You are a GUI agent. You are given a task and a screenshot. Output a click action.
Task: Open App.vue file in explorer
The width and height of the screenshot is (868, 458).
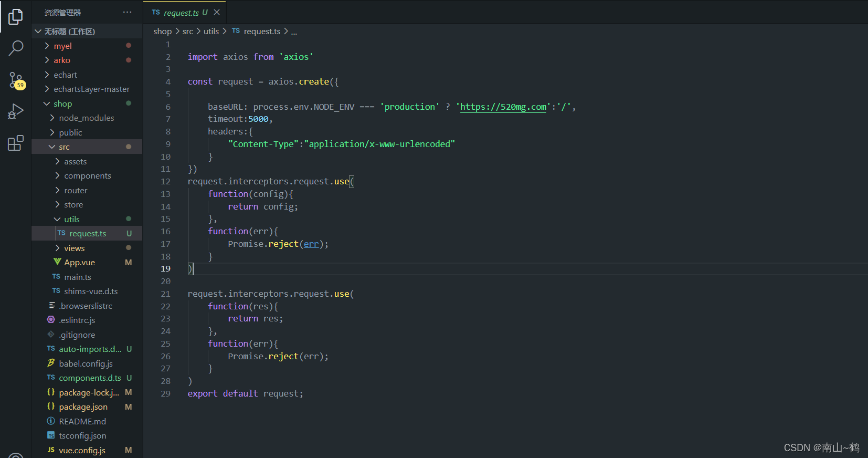[80, 262]
